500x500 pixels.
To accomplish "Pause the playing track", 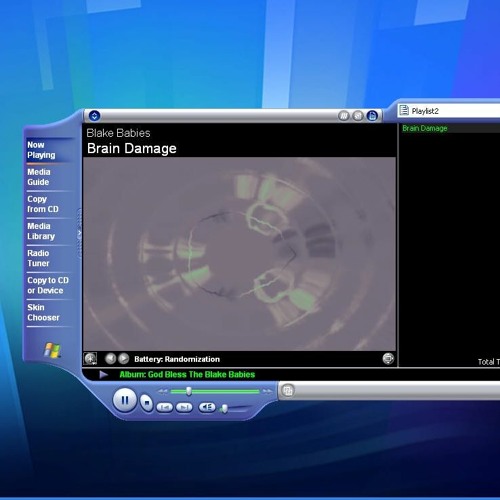I will (x=125, y=400).
